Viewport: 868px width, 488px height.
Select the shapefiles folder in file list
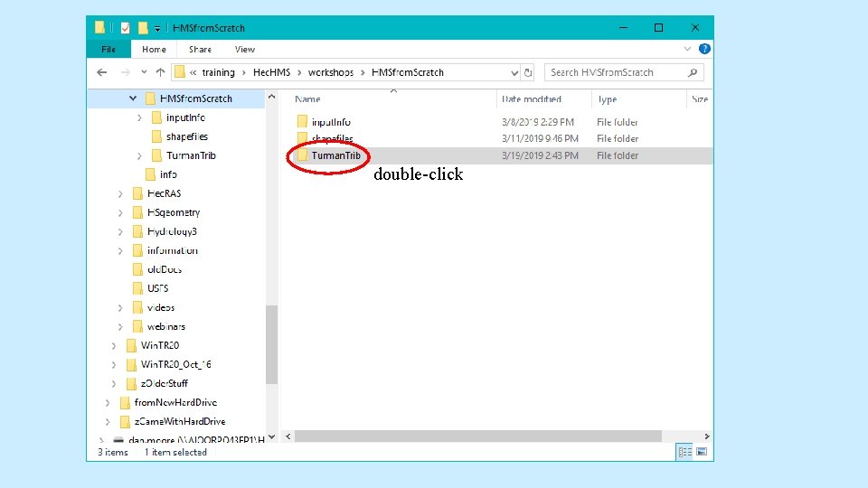pos(332,138)
